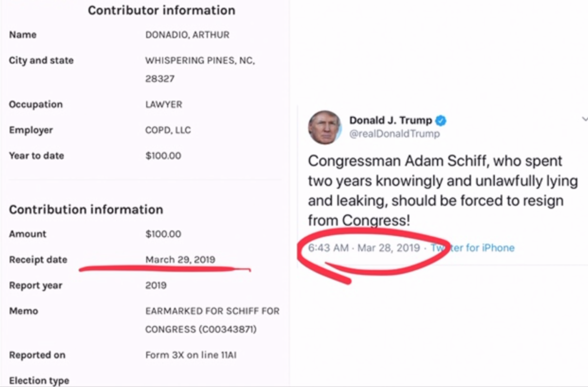Click the LAWYER occupation value
Image resolution: width=588 pixels, height=387 pixels.
(164, 104)
